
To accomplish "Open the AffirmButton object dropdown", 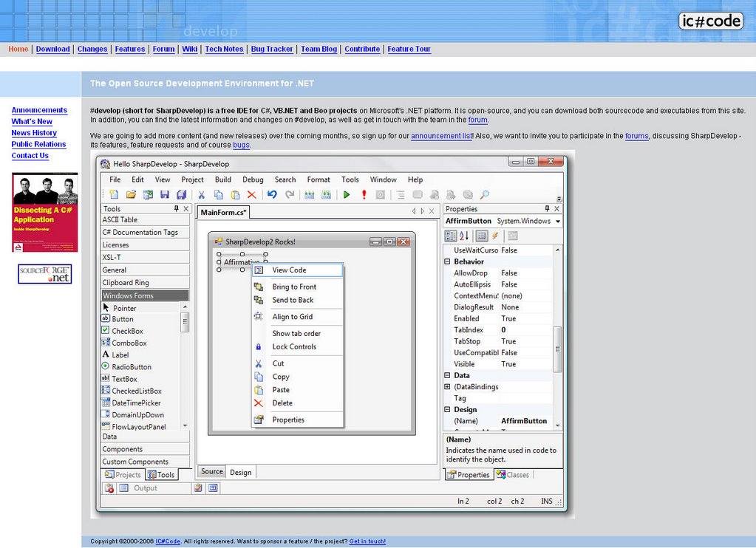I will tap(558, 222).
